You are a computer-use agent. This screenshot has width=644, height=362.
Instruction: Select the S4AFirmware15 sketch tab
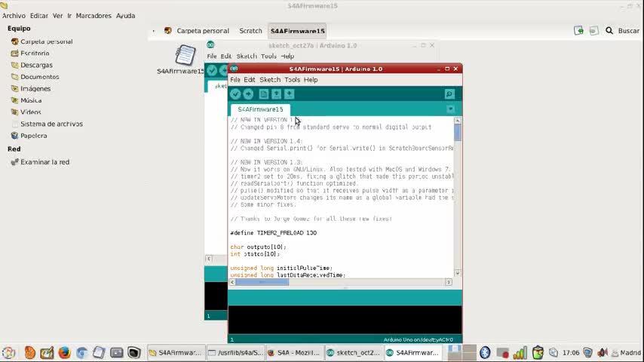click(x=260, y=109)
